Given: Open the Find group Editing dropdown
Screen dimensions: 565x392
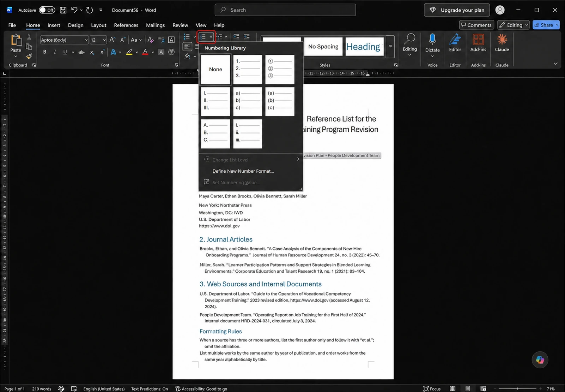Looking at the screenshot, I should [x=410, y=45].
